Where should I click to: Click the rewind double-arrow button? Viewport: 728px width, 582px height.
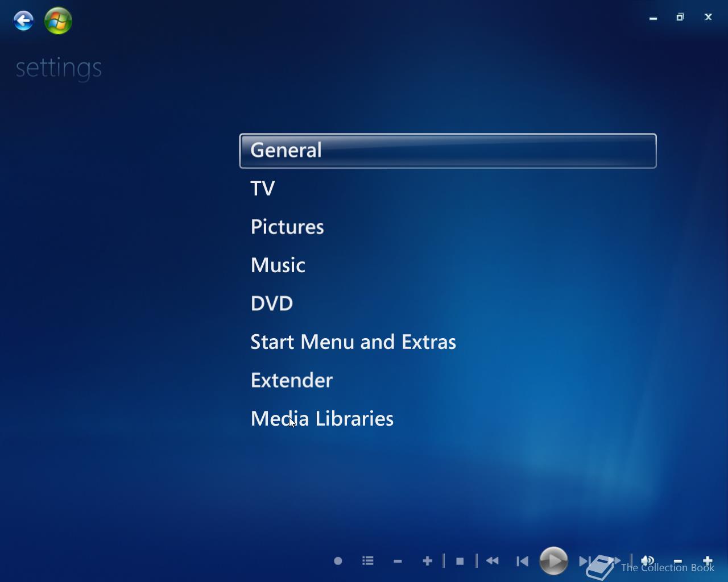coord(493,561)
